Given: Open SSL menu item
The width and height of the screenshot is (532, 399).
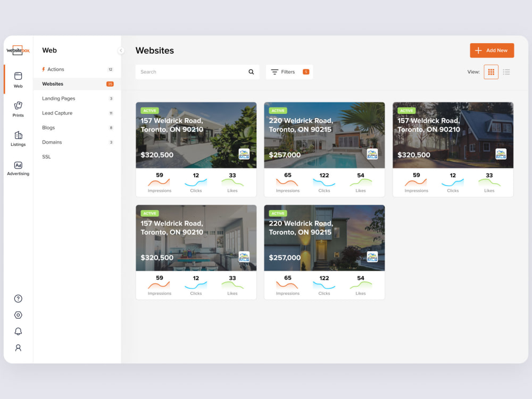Looking at the screenshot, I should (x=77, y=157).
